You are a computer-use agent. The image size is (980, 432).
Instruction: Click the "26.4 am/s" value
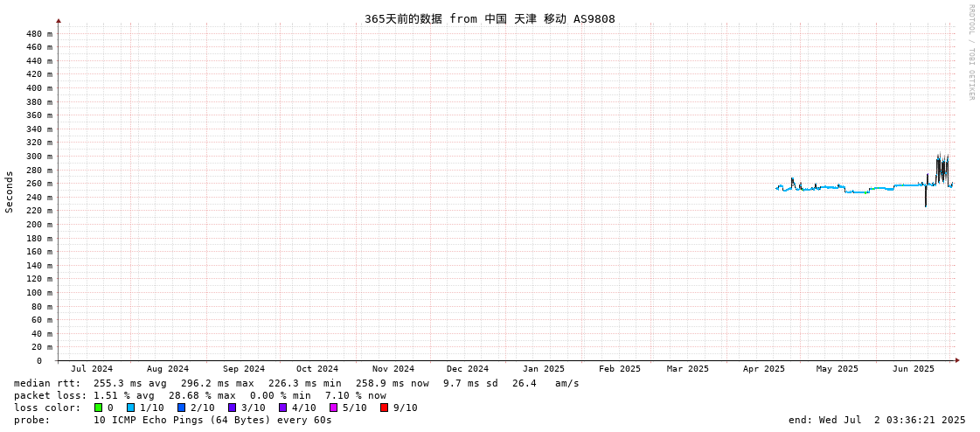click(546, 383)
